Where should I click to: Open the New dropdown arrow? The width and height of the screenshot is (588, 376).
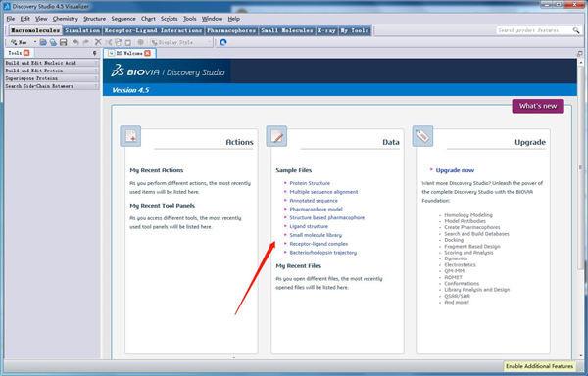coord(35,42)
